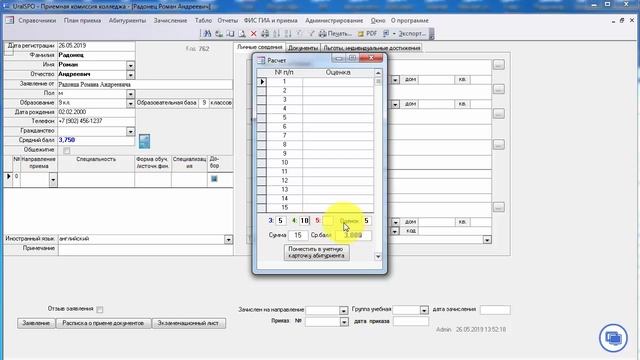Click the Экзаменационный лист button
The width and height of the screenshot is (640, 360).
[189, 323]
